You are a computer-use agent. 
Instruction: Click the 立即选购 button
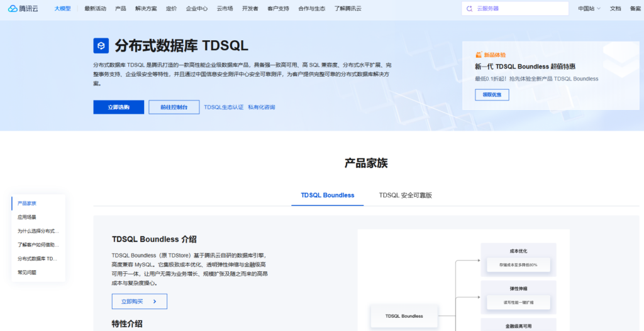point(119,107)
